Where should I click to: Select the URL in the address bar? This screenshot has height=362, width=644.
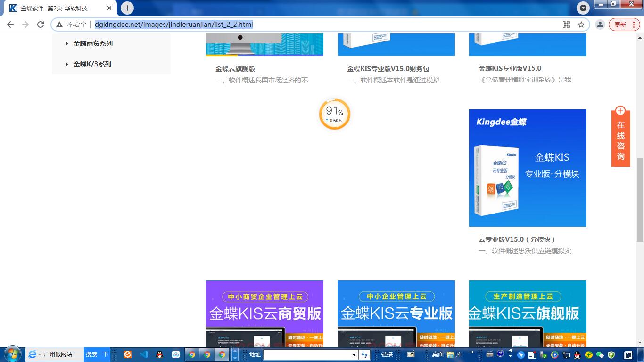tap(174, 25)
